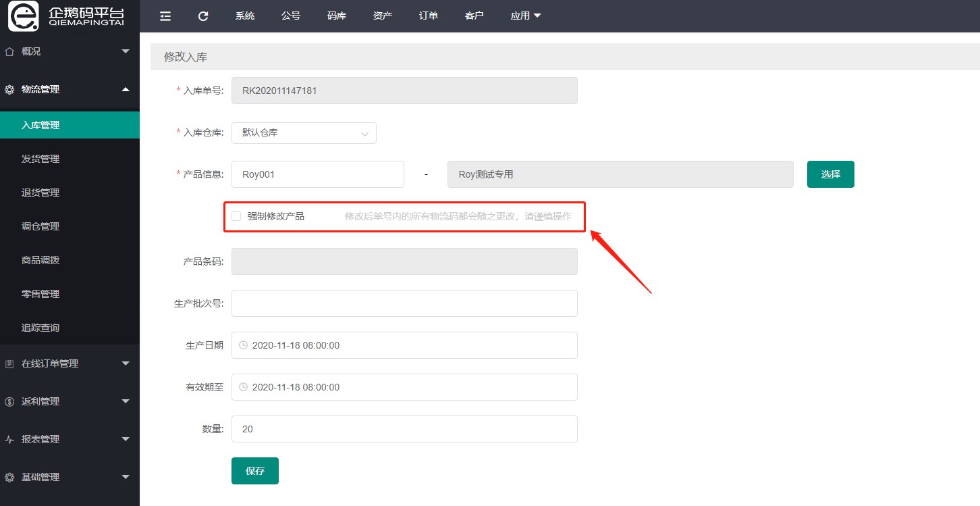980x506 pixels.
Task: Click the 保存 save button
Action: (255, 471)
